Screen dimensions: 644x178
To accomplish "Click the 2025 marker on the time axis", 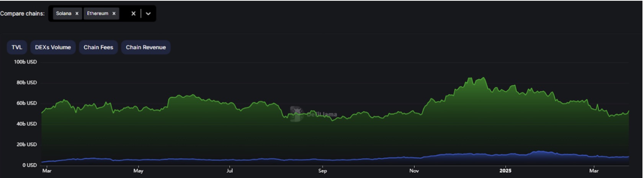I will click(x=505, y=171).
